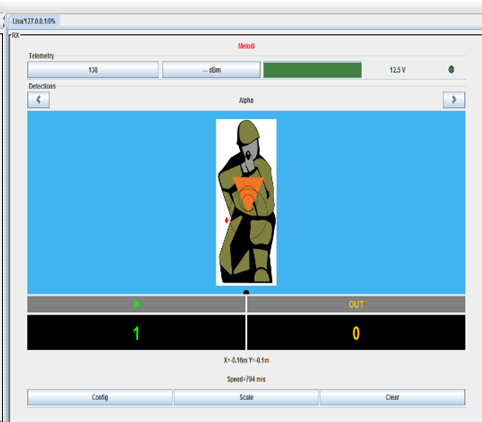Click the green IN count value 1
Viewport: 482px width, 422px height.
click(x=136, y=333)
